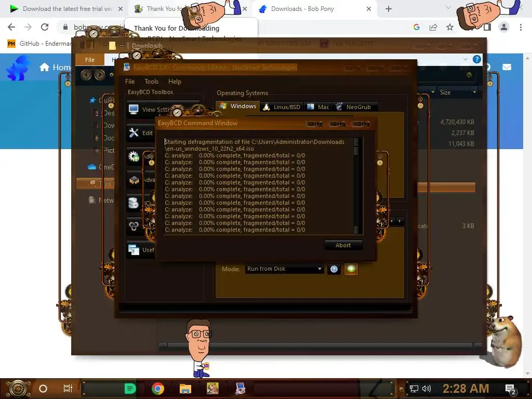Screen dimensions: 532x399
Task: Bookmark this page with star icon
Action: tap(450, 27)
